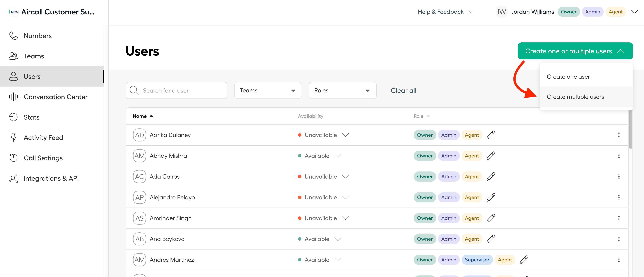The image size is (644, 277).
Task: Open the Jordan Williams account menu chevron
Action: [635, 12]
